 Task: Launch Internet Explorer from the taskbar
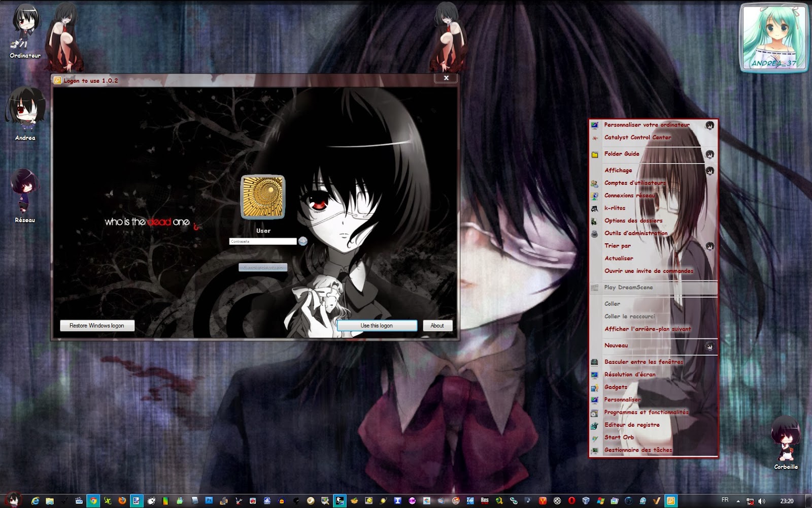[35, 501]
